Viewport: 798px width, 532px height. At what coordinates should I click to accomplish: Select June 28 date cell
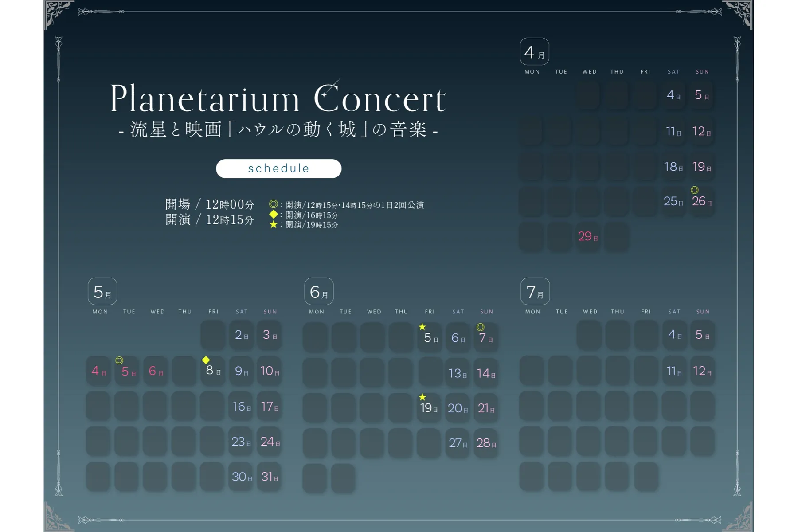click(x=486, y=443)
